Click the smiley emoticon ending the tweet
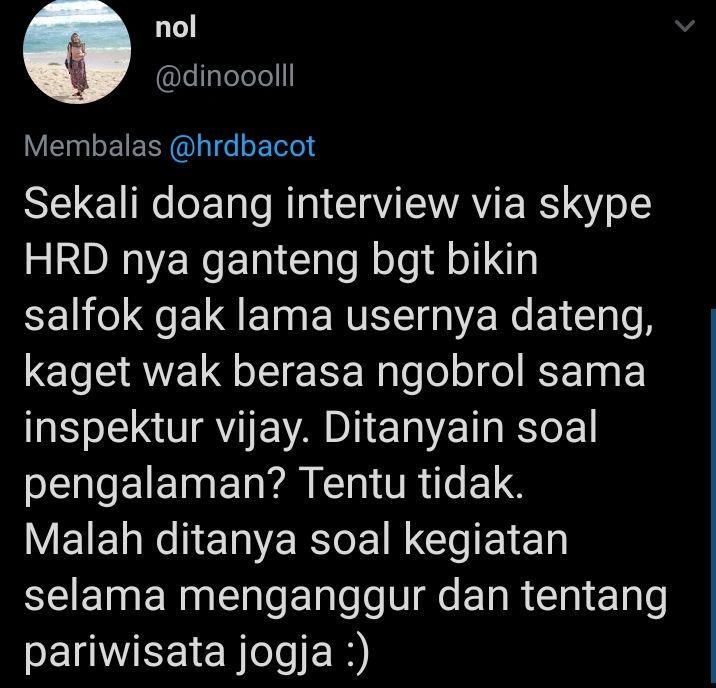716x688 pixels. click(x=356, y=652)
